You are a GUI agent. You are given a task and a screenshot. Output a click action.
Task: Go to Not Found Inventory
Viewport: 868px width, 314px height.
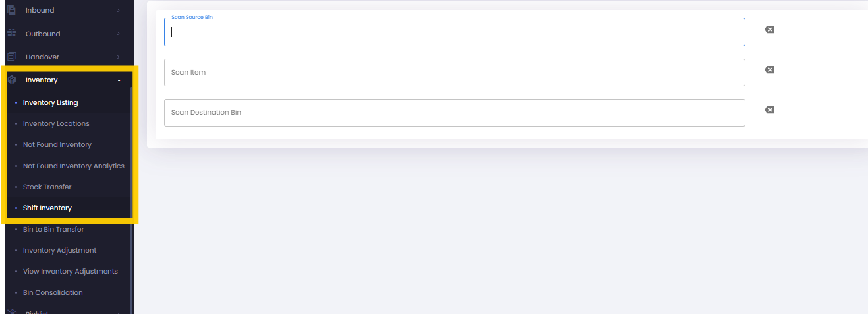[x=57, y=144]
